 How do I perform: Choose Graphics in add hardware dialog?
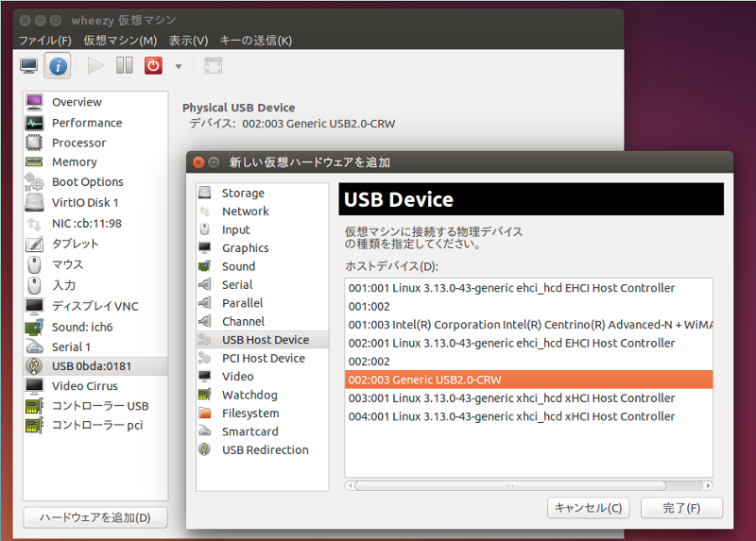click(263, 248)
